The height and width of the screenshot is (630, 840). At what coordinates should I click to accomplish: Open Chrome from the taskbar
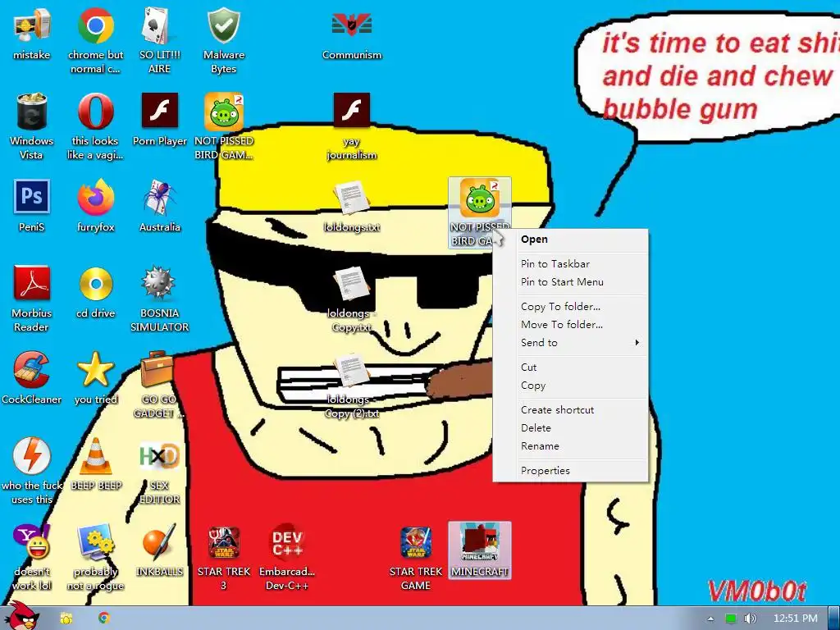coord(104,619)
